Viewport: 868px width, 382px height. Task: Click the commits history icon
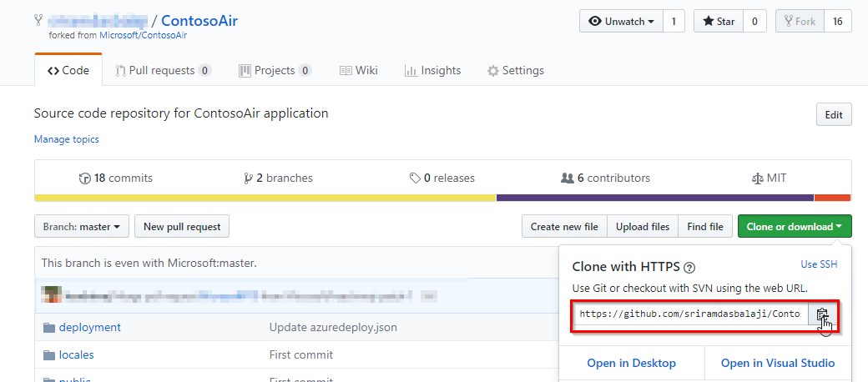coord(84,178)
